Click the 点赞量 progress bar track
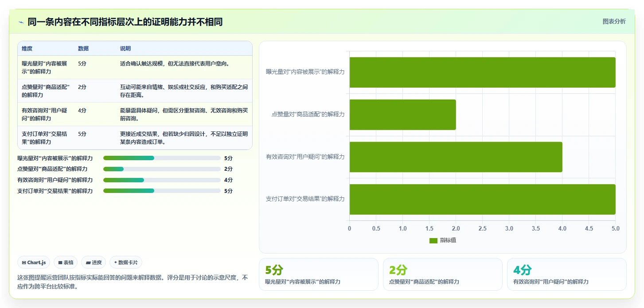Screen dimensions: 644x308 click(x=162, y=169)
